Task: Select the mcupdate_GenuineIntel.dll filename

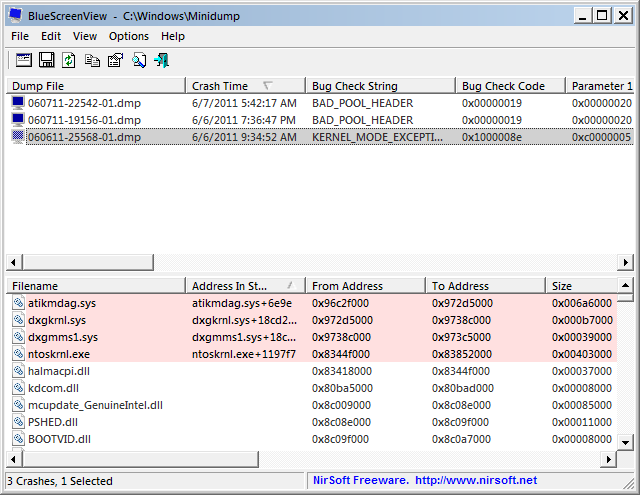Action: click(95, 405)
